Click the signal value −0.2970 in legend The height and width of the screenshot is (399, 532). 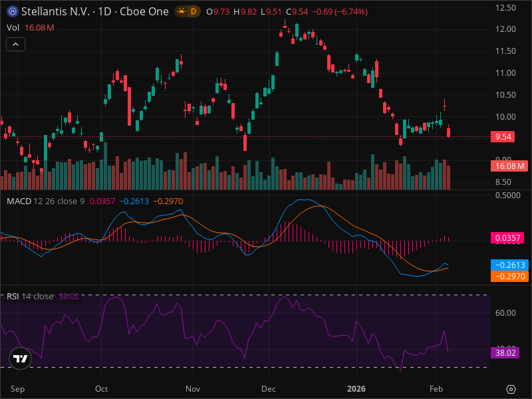(168, 201)
